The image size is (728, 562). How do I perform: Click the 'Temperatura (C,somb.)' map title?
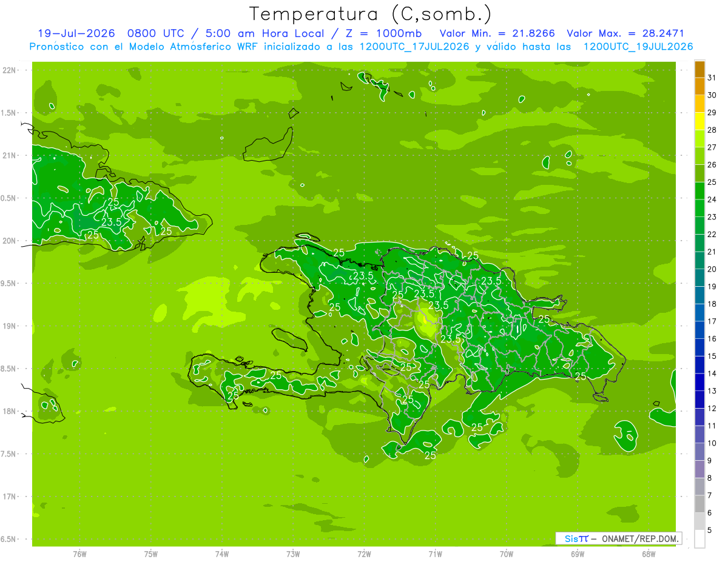pyautogui.click(x=370, y=14)
